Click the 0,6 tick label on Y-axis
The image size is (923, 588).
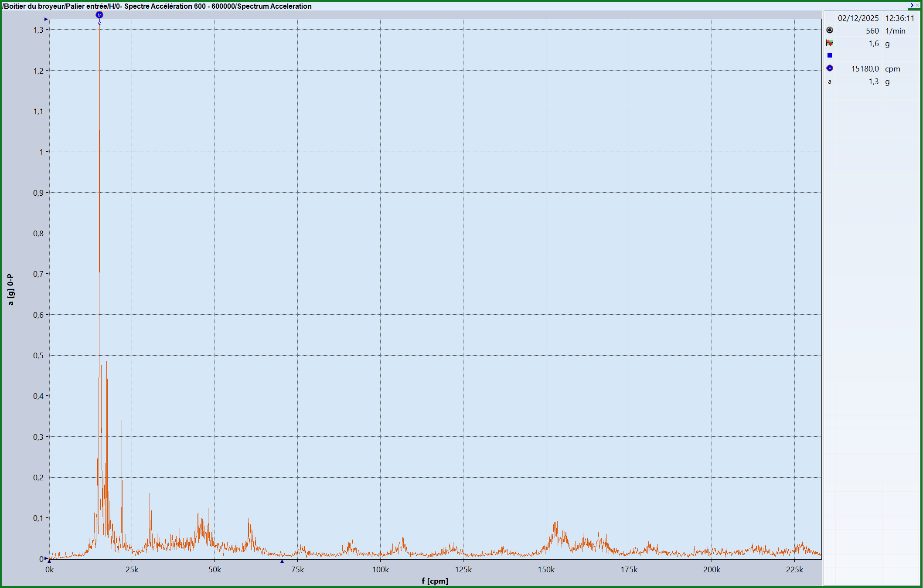click(38, 315)
